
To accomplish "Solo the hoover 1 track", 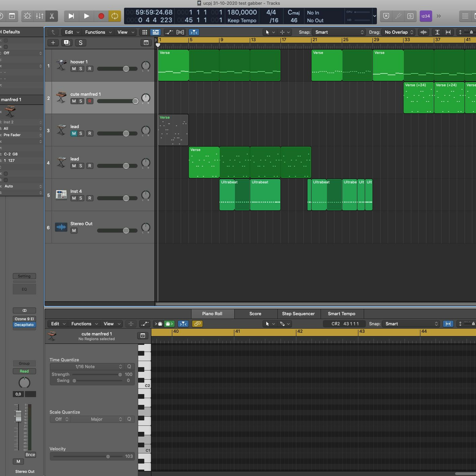I will pyautogui.click(x=81, y=69).
